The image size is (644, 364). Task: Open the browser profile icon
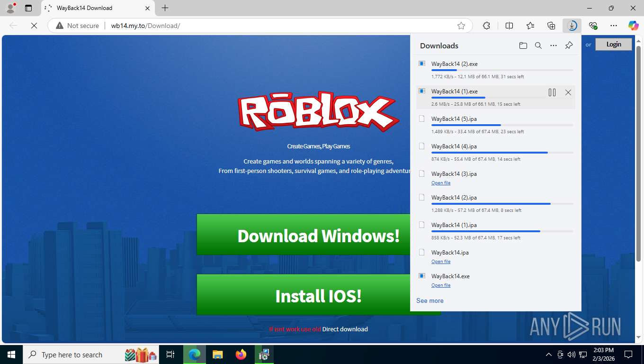coord(10,8)
